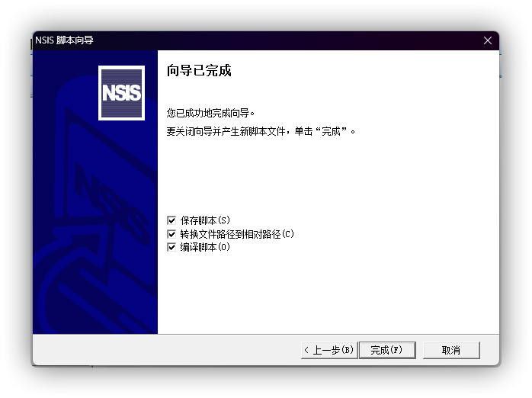
Task: Go back with 上一步(B) button
Action: click(329, 350)
